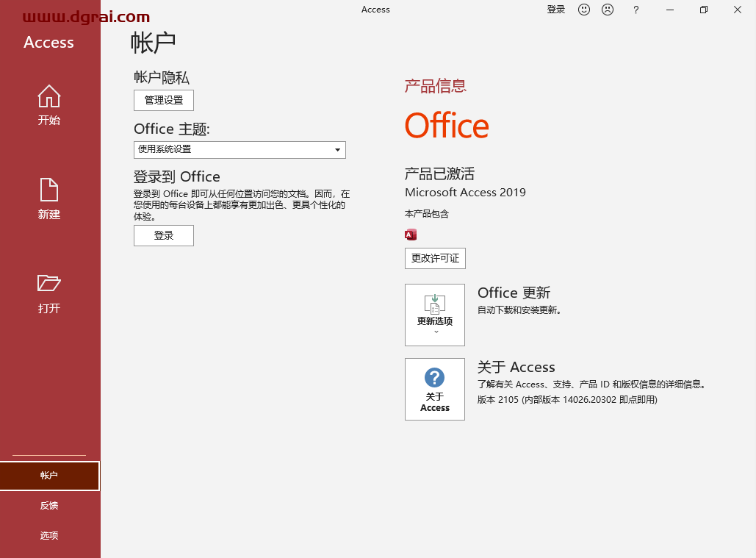Open the Options (选项) sidebar item
The image size is (756, 558).
[x=49, y=536]
